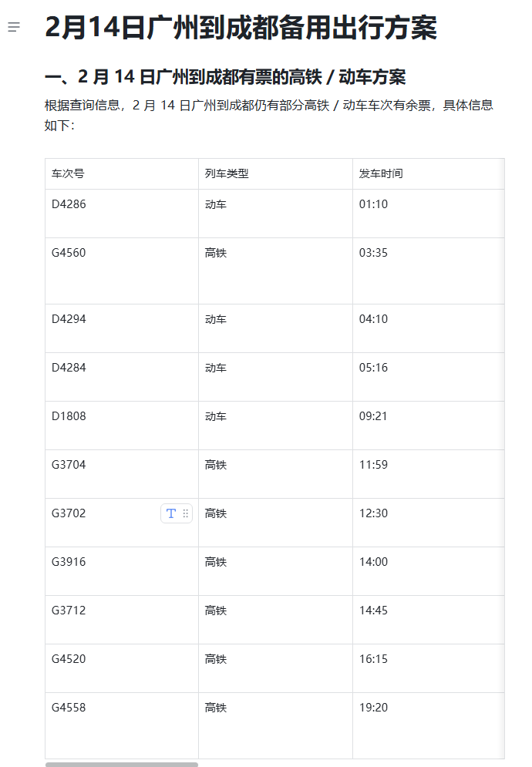Click the document title 2月14日广州到成都备用出行方案
Viewport: 532px width, 767px height.
[241, 28]
